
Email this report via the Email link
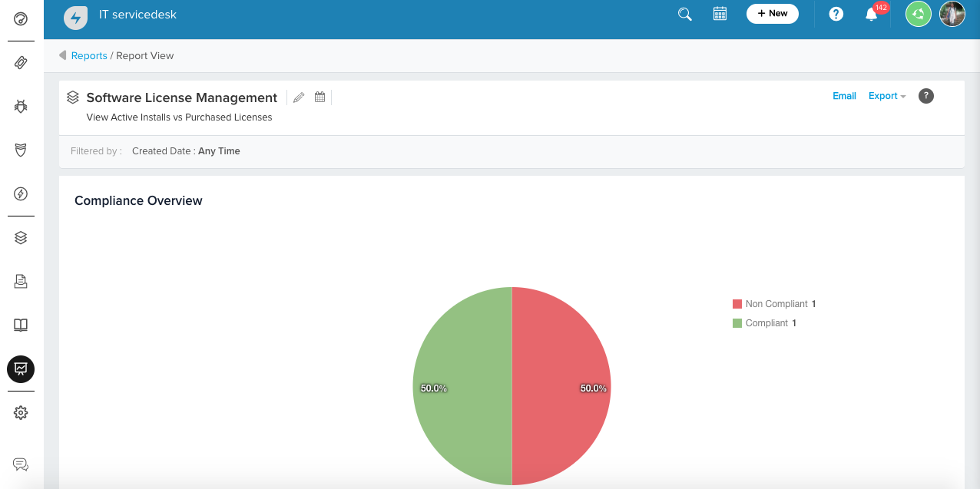tap(844, 96)
